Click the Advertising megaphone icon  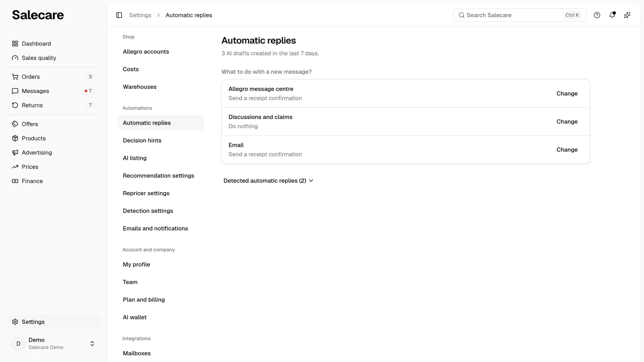tap(15, 153)
